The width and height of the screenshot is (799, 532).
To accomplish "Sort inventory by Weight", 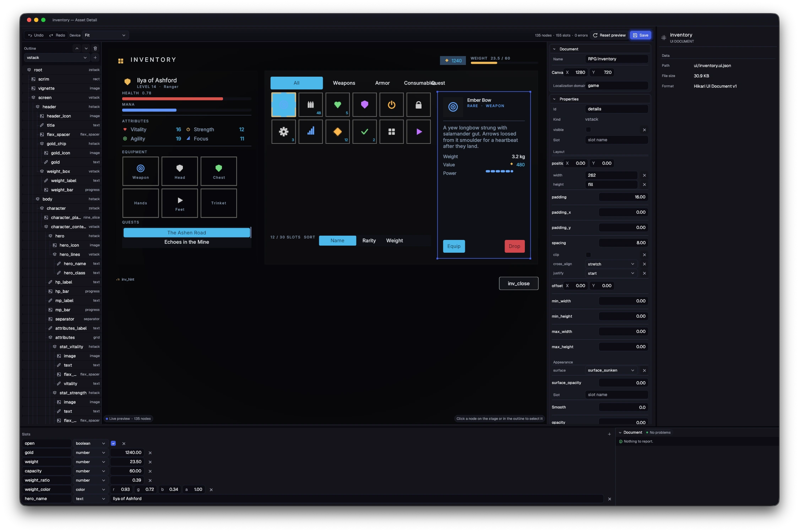I will [x=395, y=241].
